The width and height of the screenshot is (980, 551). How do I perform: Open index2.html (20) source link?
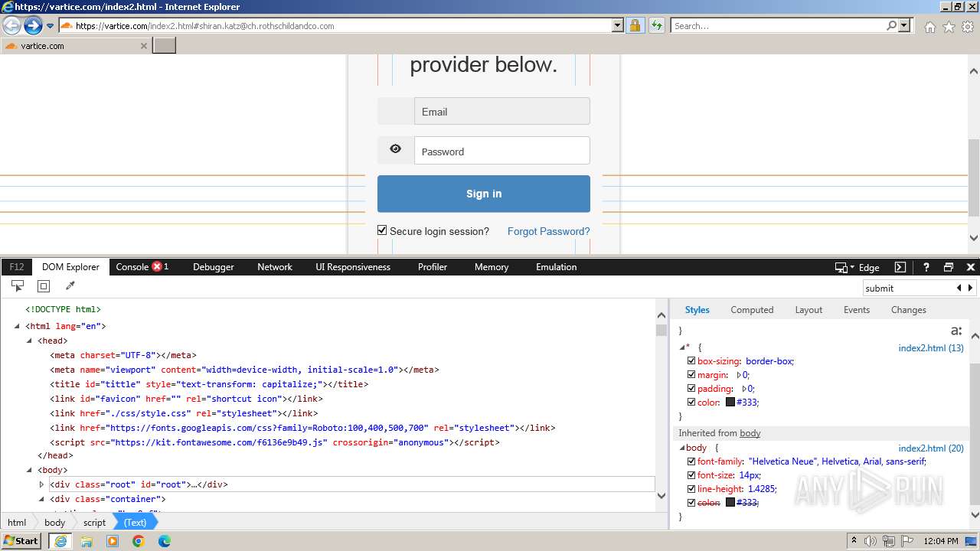(931, 448)
